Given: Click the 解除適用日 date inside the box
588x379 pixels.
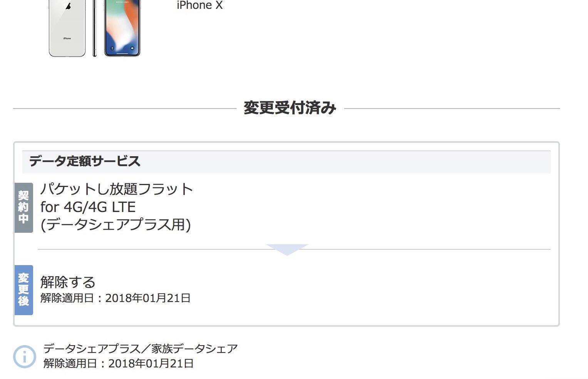Looking at the screenshot, I should tap(116, 298).
